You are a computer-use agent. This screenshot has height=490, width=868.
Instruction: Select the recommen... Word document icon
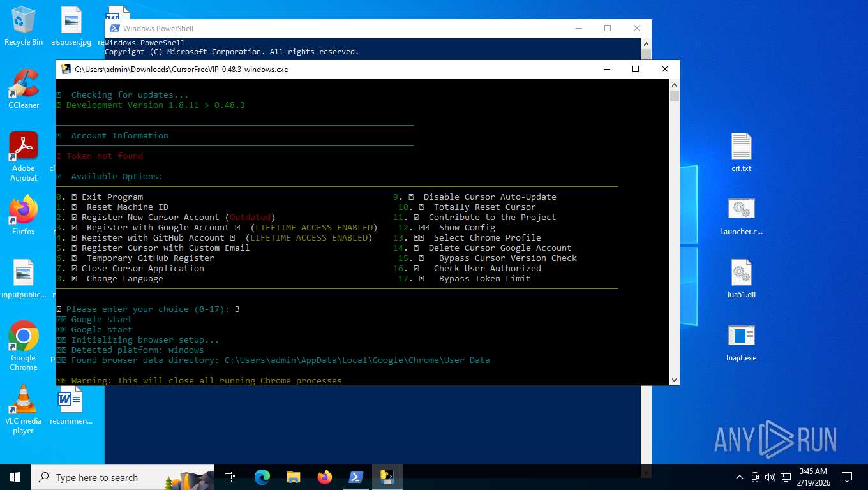coord(71,405)
